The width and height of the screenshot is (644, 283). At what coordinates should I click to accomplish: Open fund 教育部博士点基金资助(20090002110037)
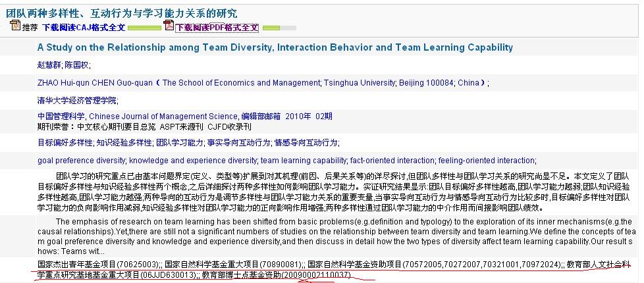pyautogui.click(x=277, y=274)
